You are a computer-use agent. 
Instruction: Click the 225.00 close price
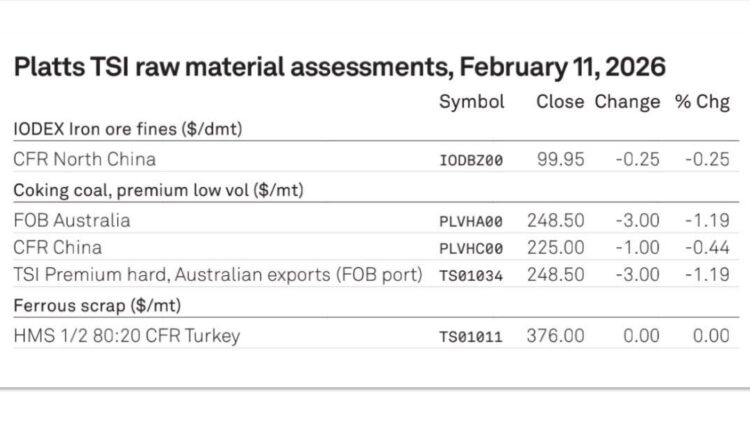click(556, 247)
